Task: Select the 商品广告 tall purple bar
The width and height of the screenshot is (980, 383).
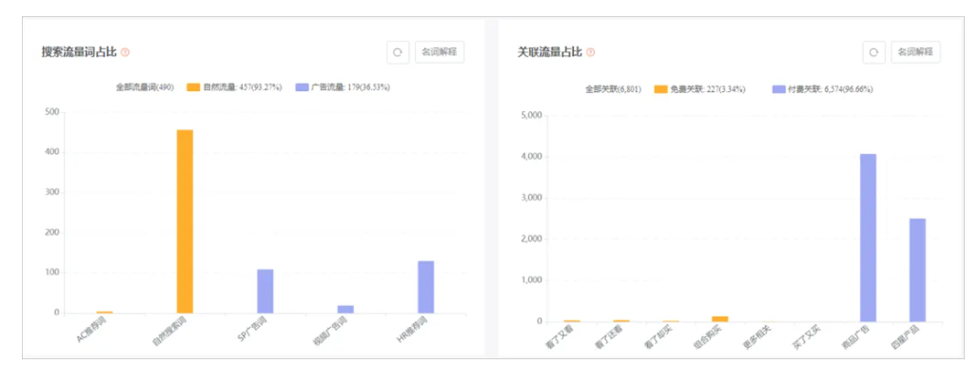Action: [x=868, y=238]
